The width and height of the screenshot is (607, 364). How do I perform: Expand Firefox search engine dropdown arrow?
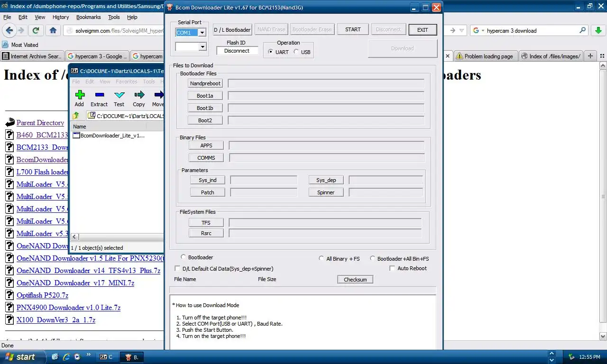482,31
